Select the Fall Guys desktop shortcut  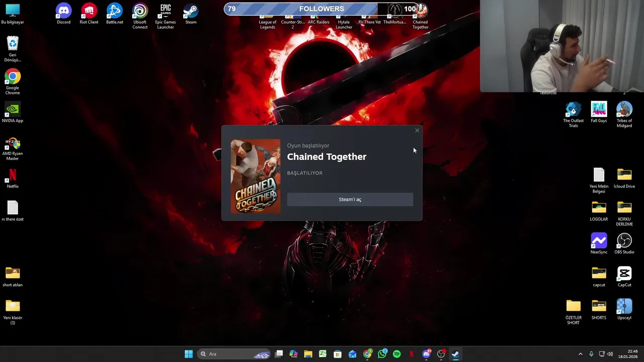[x=599, y=113]
